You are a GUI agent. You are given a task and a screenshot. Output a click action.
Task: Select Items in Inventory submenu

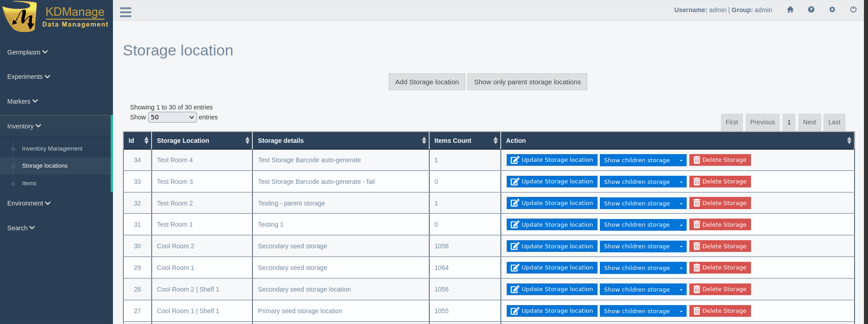(x=29, y=183)
